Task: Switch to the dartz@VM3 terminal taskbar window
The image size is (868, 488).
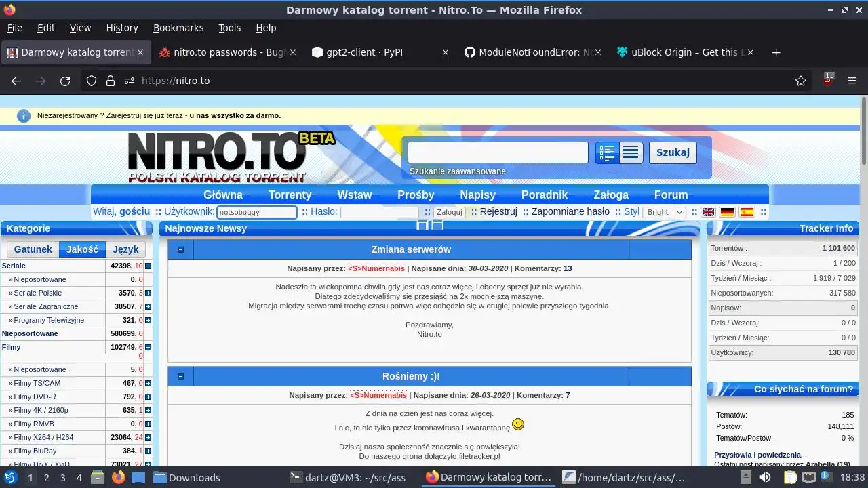Action: click(347, 477)
